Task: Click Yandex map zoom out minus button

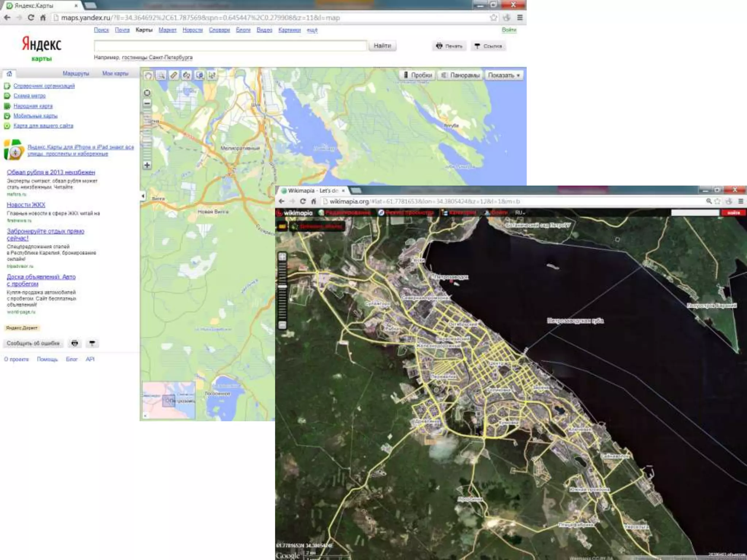Action: pyautogui.click(x=147, y=103)
